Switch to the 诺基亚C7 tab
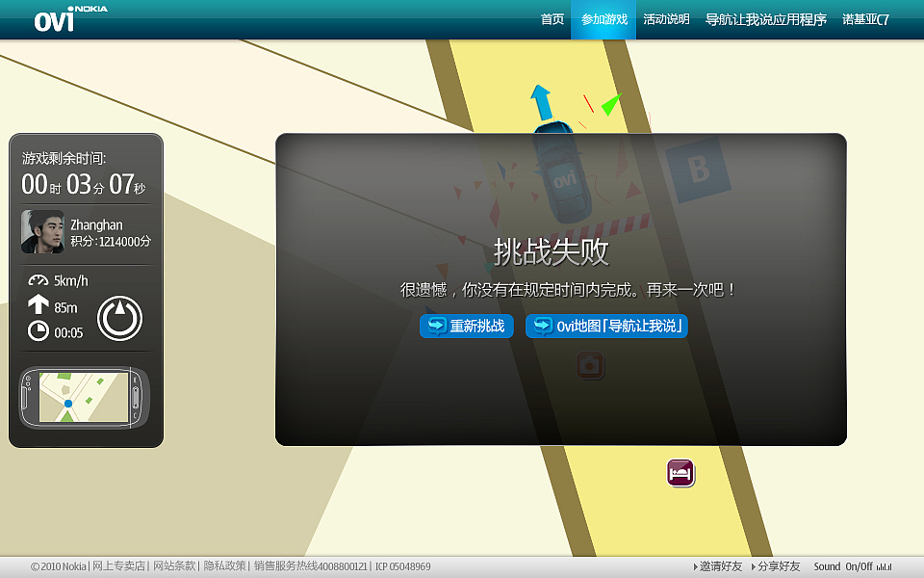Image resolution: width=924 pixels, height=578 pixels. 866,18
